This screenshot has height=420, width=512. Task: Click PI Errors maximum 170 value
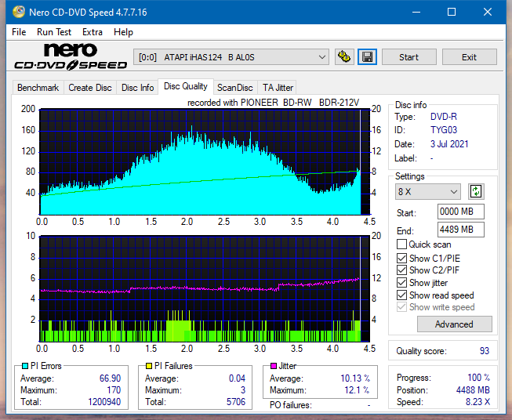(x=114, y=390)
